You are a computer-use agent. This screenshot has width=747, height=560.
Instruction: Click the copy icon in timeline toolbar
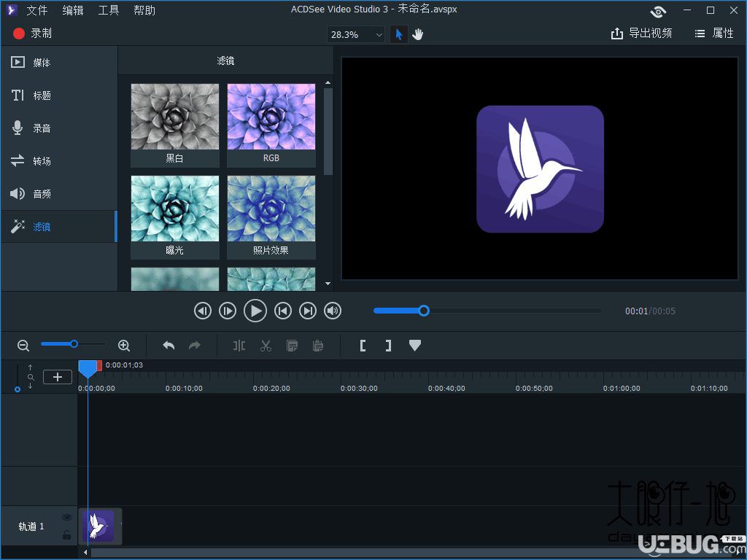[x=292, y=345]
